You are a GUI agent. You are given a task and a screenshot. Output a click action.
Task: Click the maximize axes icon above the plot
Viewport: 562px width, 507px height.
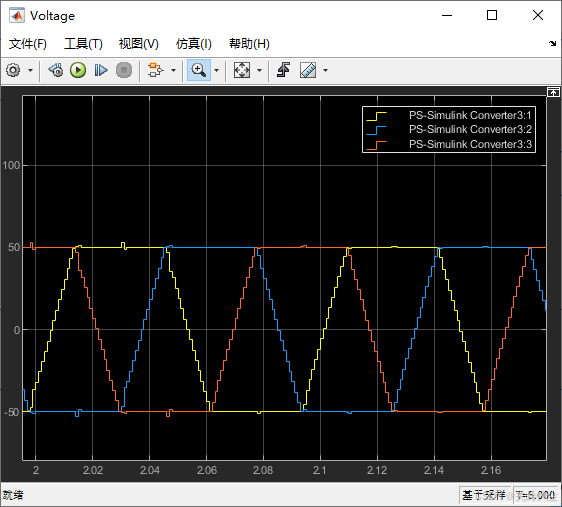(553, 92)
